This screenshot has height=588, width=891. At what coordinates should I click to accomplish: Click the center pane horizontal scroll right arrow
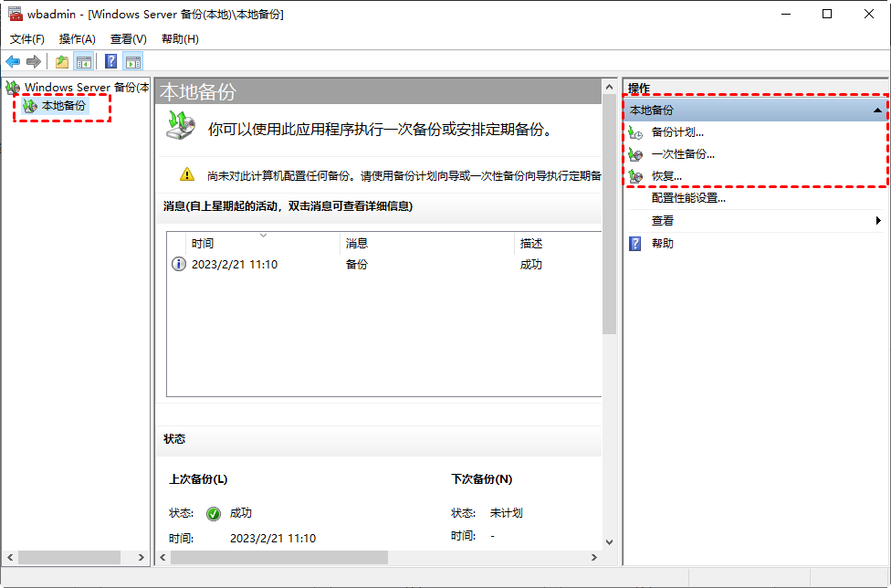(593, 557)
